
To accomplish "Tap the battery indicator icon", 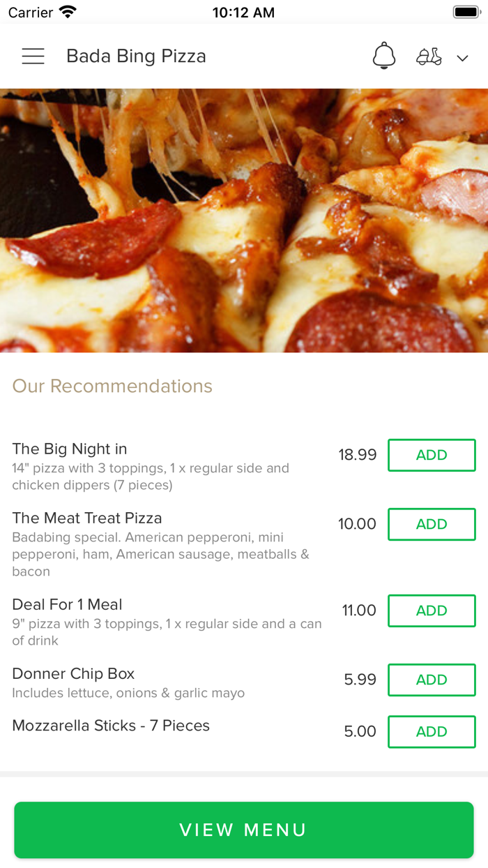I will coord(466,11).
